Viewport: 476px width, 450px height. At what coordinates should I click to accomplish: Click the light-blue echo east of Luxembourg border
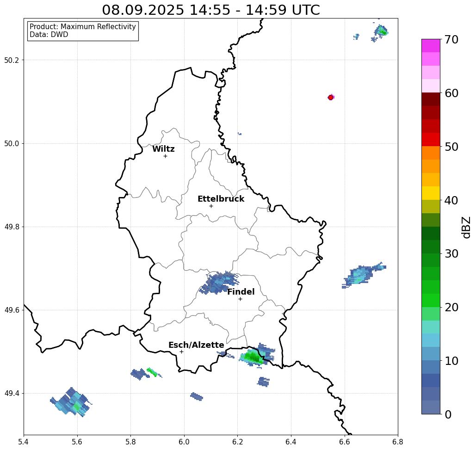tap(363, 275)
